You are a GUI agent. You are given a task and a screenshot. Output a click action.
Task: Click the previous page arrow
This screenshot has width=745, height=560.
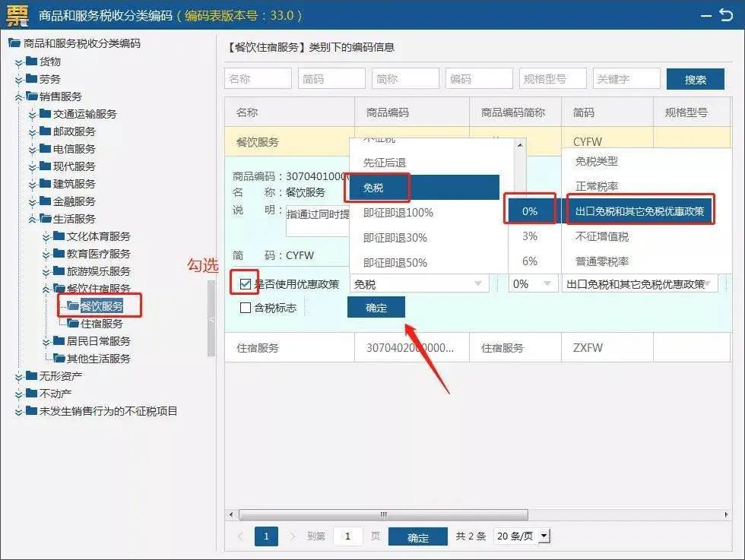coord(240,536)
